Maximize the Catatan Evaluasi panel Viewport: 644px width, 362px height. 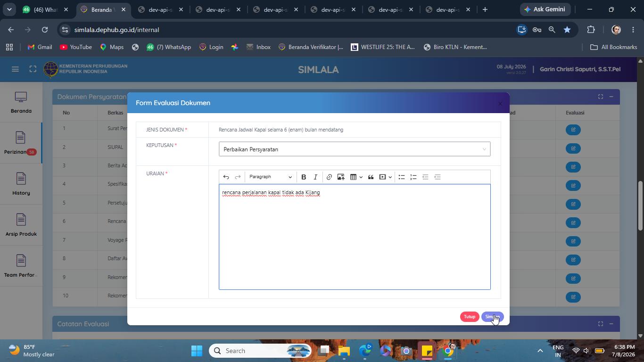click(601, 324)
